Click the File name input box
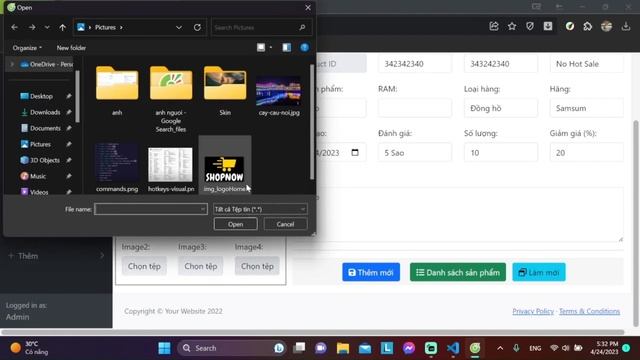Viewport: 640px width, 360px height. [151, 209]
